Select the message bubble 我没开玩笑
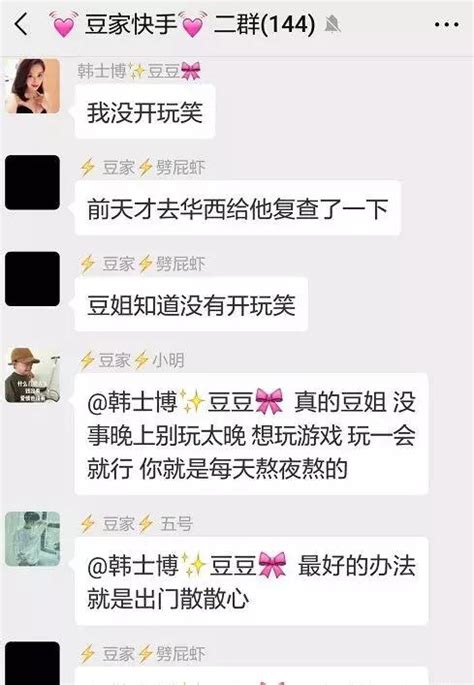 tap(145, 112)
